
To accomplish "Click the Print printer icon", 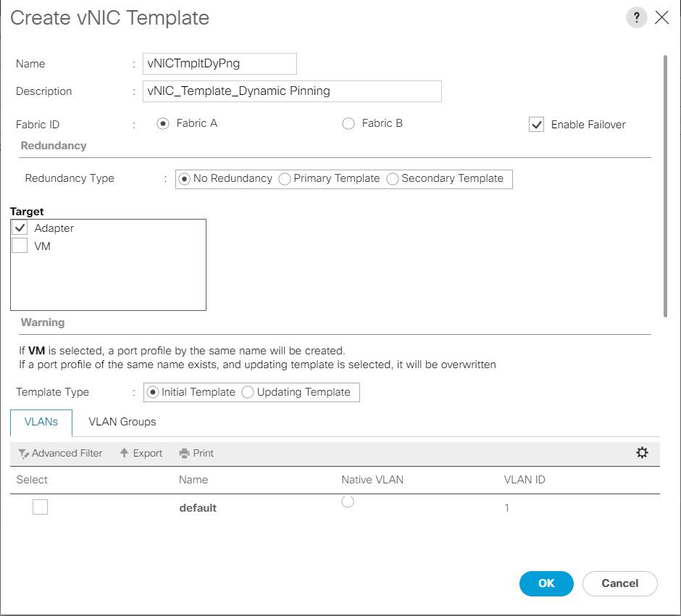I will point(184,454).
